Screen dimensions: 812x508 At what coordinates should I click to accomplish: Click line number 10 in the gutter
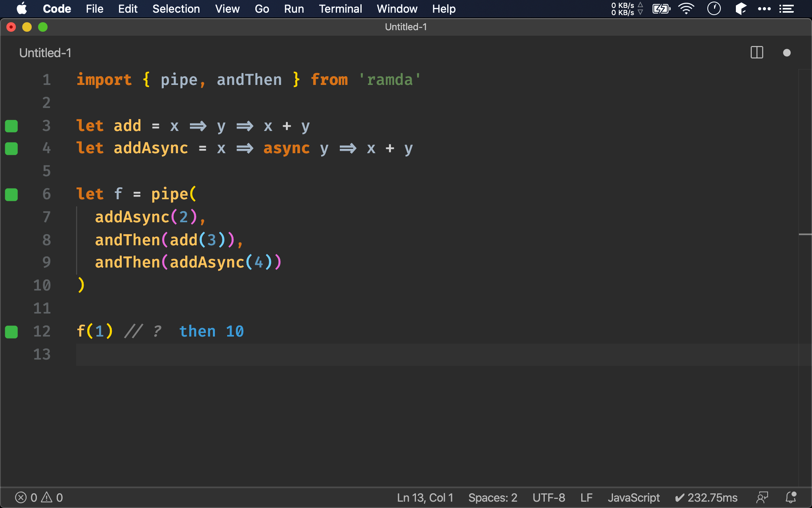pyautogui.click(x=42, y=285)
